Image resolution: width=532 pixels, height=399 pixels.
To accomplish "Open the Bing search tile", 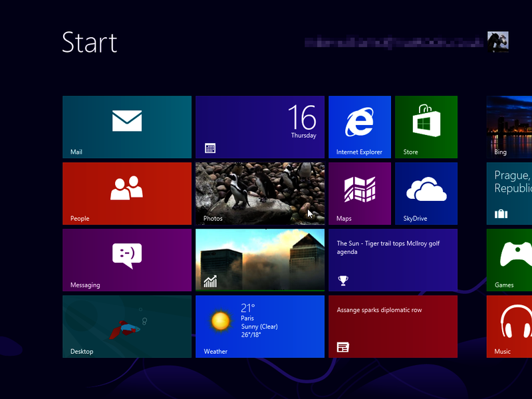I will pos(509,126).
